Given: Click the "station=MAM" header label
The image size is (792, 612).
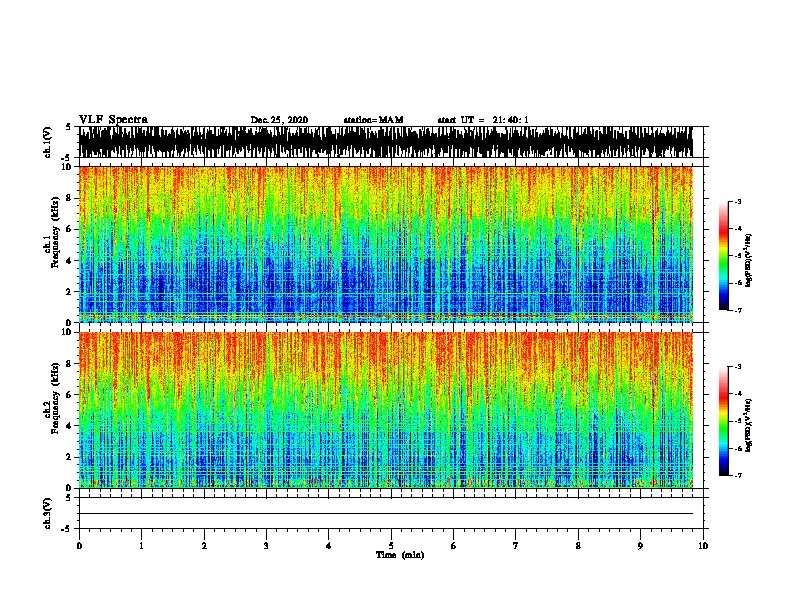Looking at the screenshot, I should tap(373, 120).
